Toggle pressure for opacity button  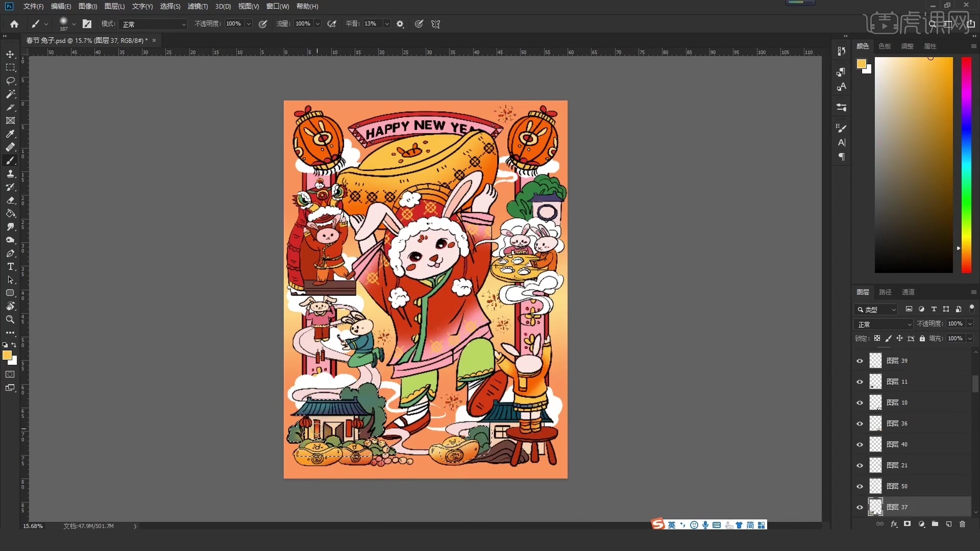pyautogui.click(x=263, y=24)
